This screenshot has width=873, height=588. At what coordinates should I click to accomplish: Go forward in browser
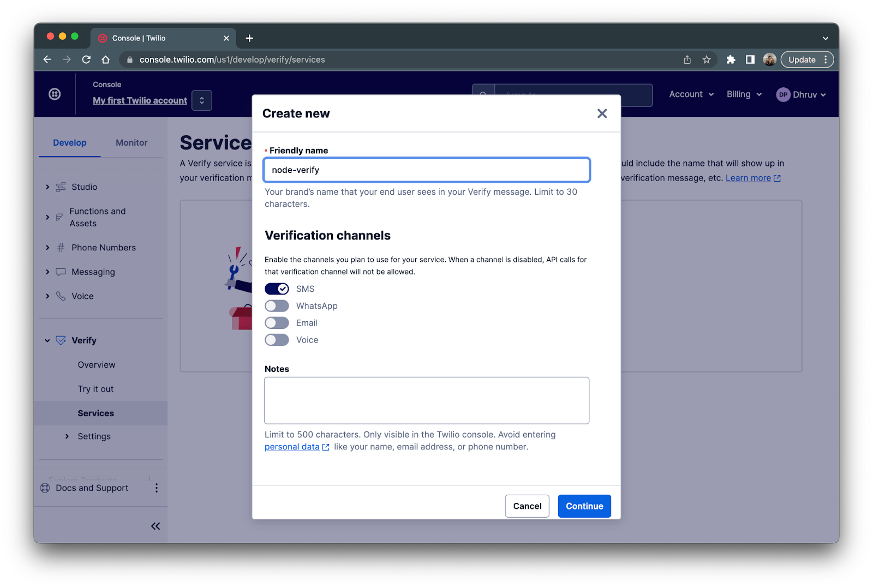[67, 59]
